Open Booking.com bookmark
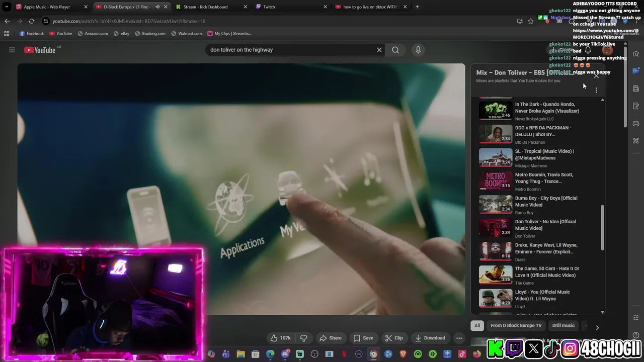Image resolution: width=644 pixels, height=362 pixels. point(150,33)
